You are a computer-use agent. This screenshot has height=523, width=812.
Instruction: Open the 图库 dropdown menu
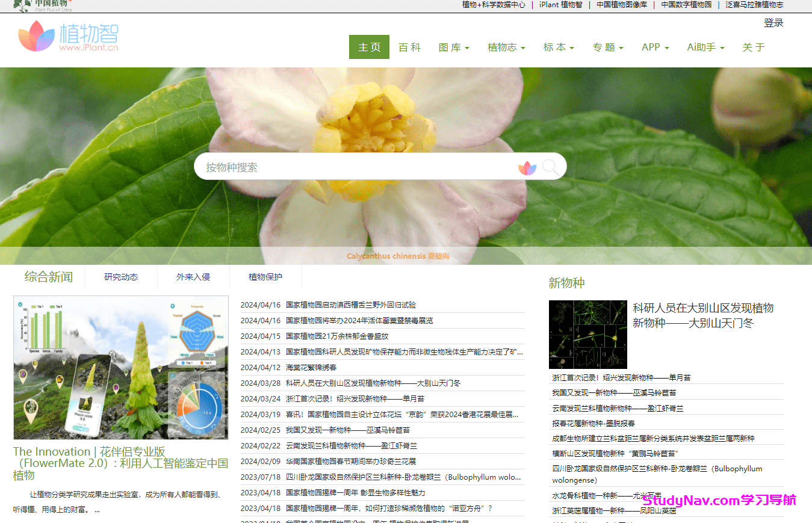453,48
